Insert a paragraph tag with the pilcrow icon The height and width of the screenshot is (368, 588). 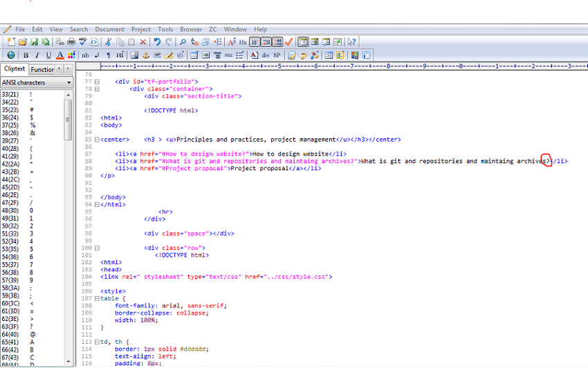tap(109, 55)
